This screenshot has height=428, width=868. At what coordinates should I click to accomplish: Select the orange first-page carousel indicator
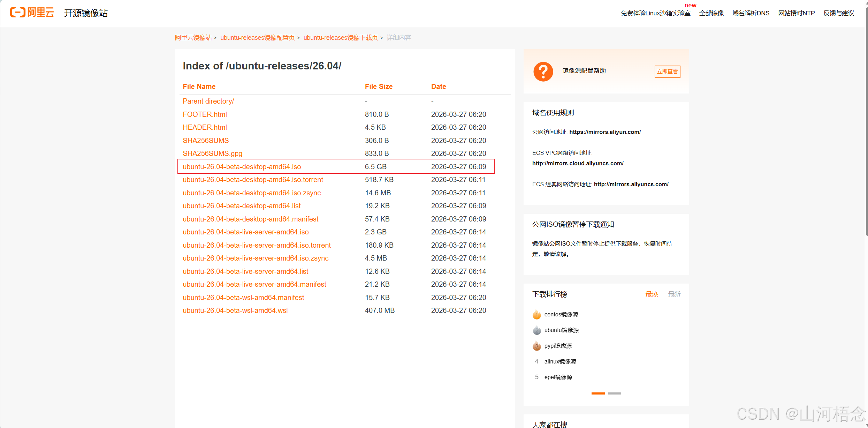click(598, 393)
